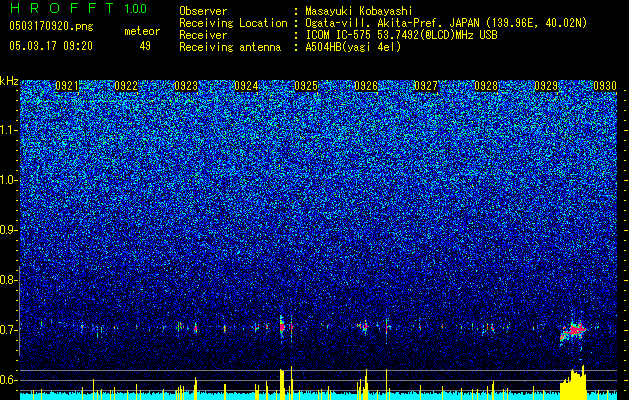Click the 0.9 kHz axis tick label
629x400 pixels.
pyautogui.click(x=8, y=230)
